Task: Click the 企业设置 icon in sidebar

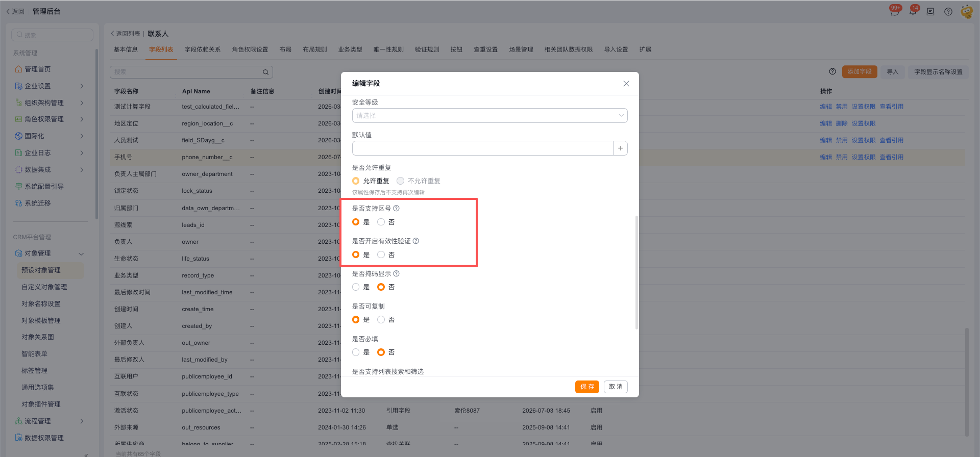Action: point(18,86)
